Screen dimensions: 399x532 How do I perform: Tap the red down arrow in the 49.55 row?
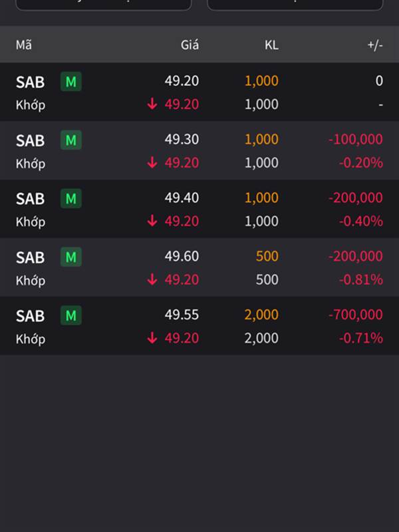(152, 338)
